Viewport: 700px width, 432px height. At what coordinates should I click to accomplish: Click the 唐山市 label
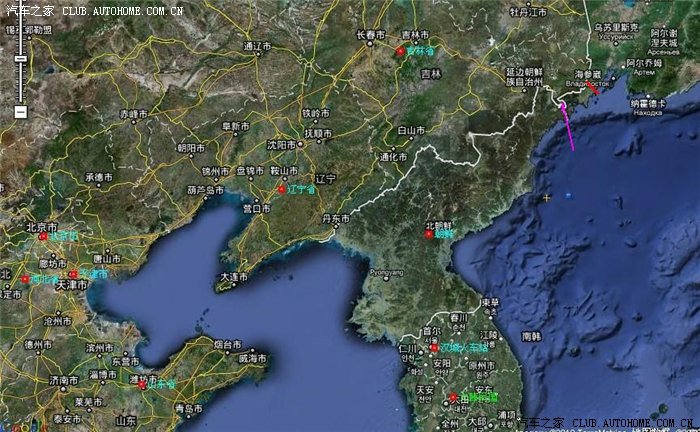107,259
